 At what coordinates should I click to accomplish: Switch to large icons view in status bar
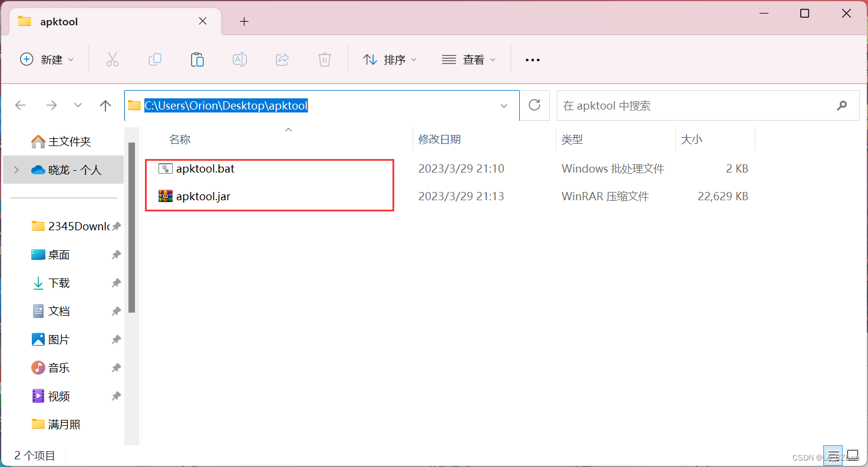(853, 455)
